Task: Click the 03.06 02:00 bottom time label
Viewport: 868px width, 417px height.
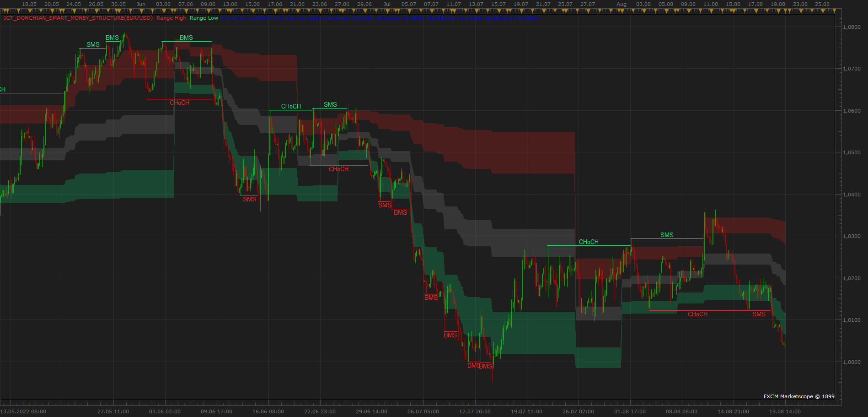Action: point(165,412)
